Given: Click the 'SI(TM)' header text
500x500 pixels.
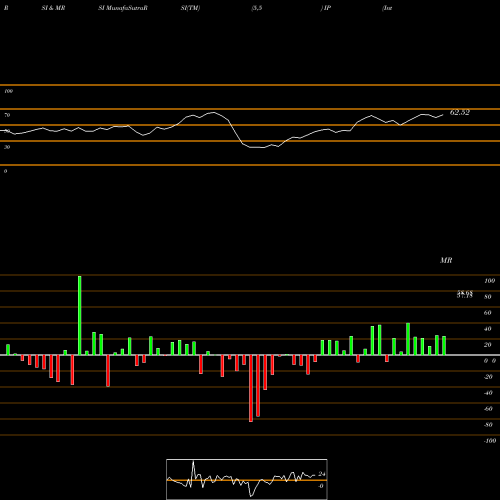Looking at the screenshot, I should (x=190, y=8).
